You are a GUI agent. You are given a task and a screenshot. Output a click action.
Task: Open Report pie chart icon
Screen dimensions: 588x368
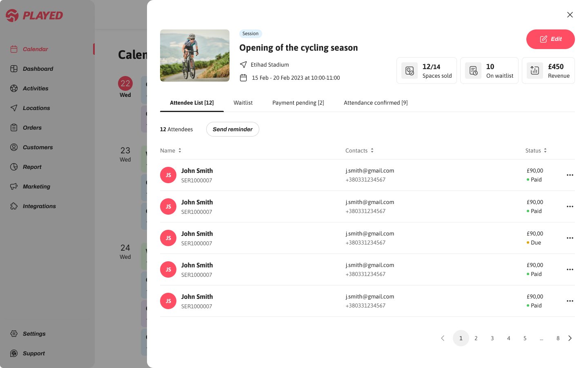tap(14, 167)
